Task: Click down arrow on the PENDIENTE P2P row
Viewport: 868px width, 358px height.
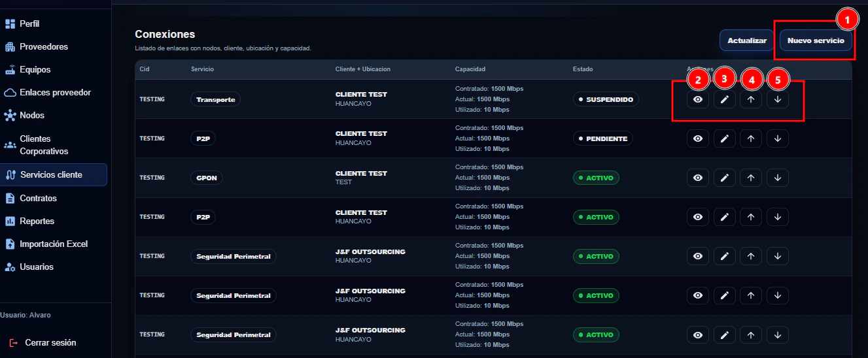Action: click(778, 138)
